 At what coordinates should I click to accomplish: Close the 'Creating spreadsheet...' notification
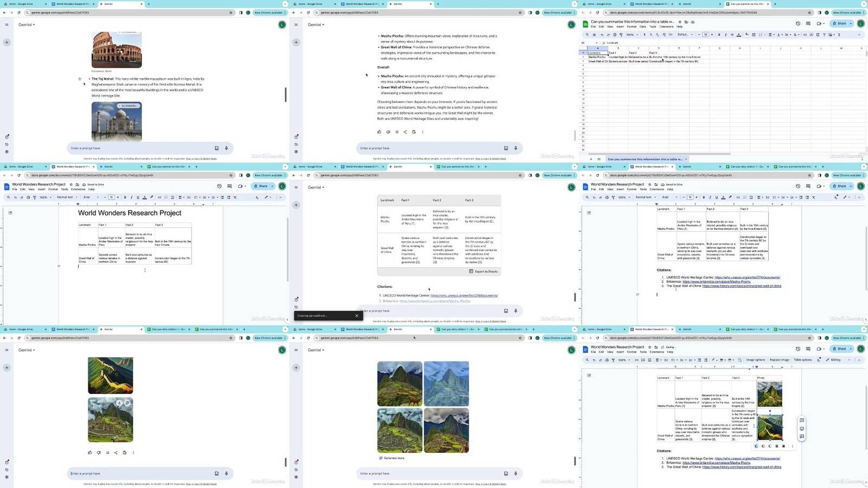click(x=357, y=315)
